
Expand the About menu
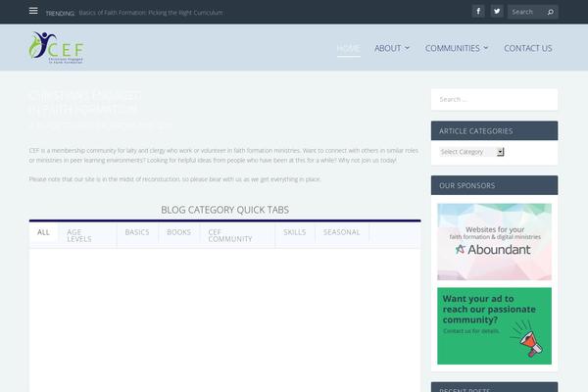tap(391, 48)
